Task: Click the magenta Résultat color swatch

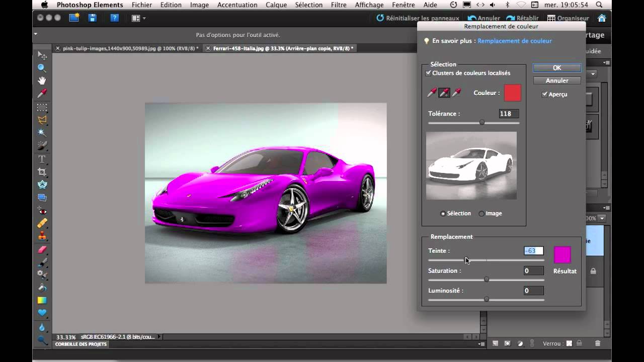Action: click(562, 255)
